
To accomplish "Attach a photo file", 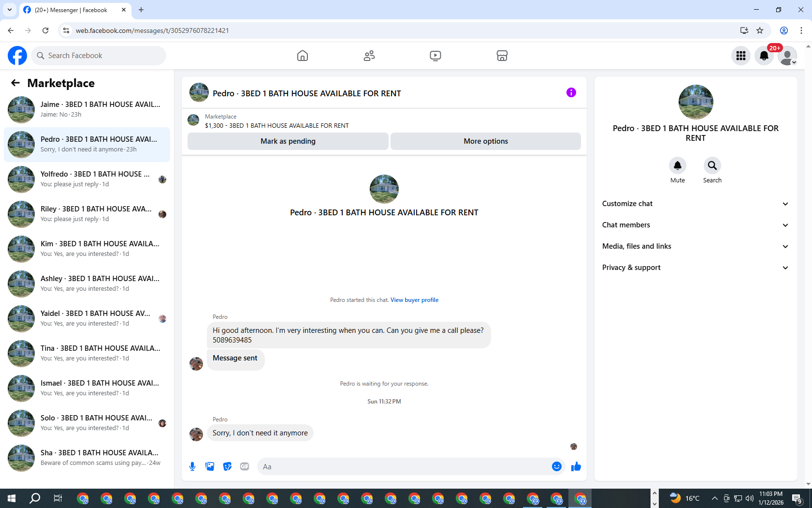I will [210, 466].
